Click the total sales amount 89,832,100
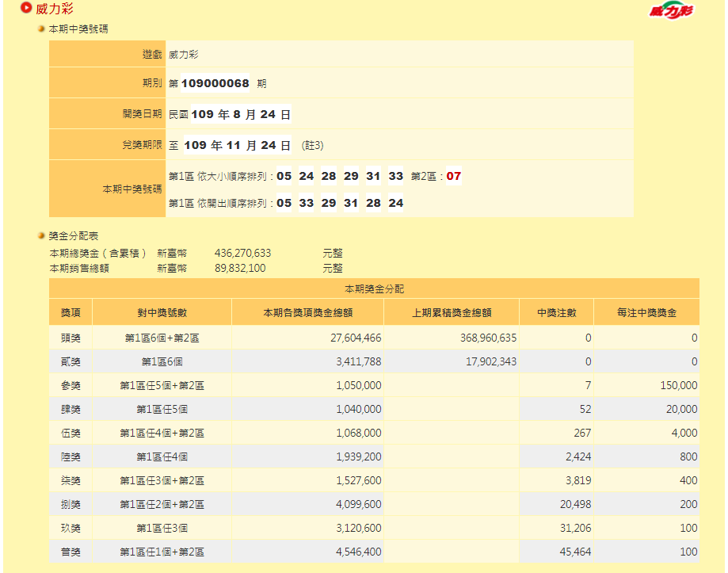This screenshot has height=573, width=728. pos(240,268)
